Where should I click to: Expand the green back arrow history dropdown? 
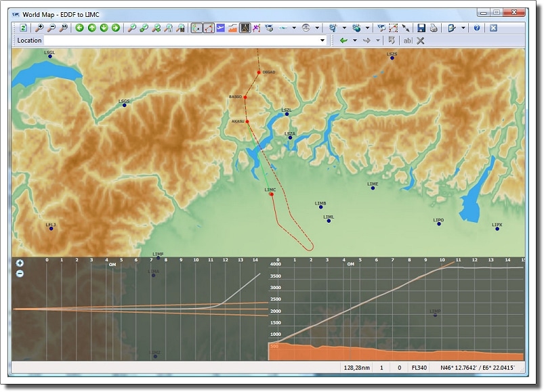(354, 41)
